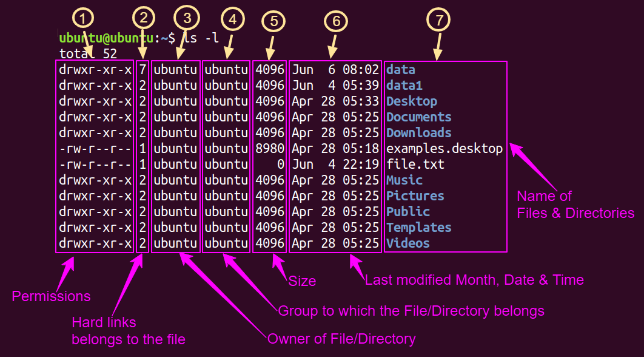Select examples.desktop file name

click(x=444, y=149)
